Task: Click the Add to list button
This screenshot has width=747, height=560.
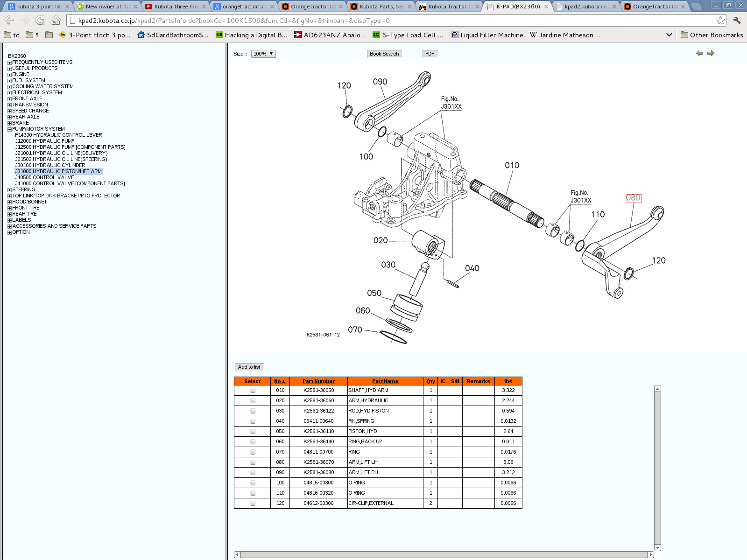Action: coord(249,367)
